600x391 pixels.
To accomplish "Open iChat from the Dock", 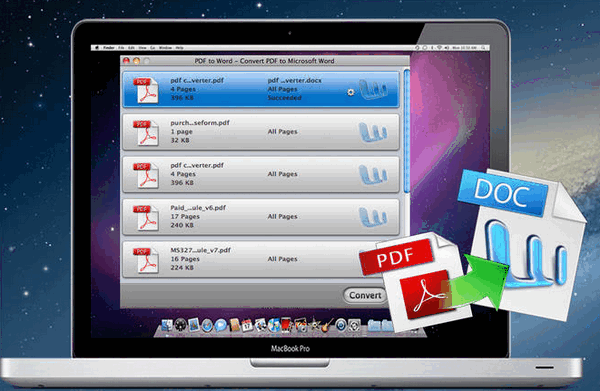I will (x=220, y=325).
